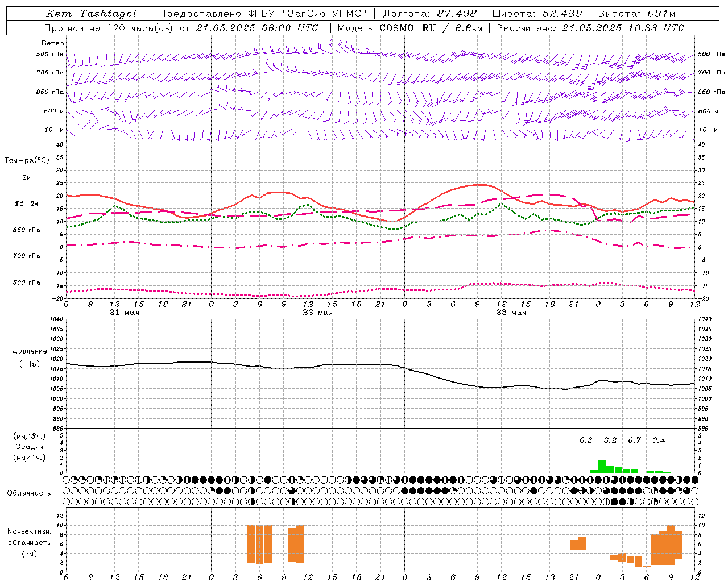Image resolution: width=728 pixels, height=582 pixels.
Task: Click the dotted pink line sample under '500 гПа' legend
Action: coord(26,289)
